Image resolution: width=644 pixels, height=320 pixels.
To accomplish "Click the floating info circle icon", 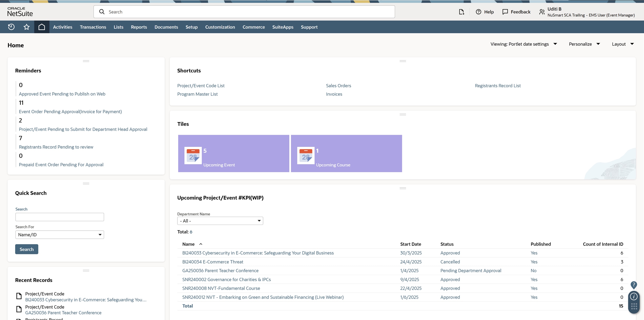I will click(x=634, y=297).
